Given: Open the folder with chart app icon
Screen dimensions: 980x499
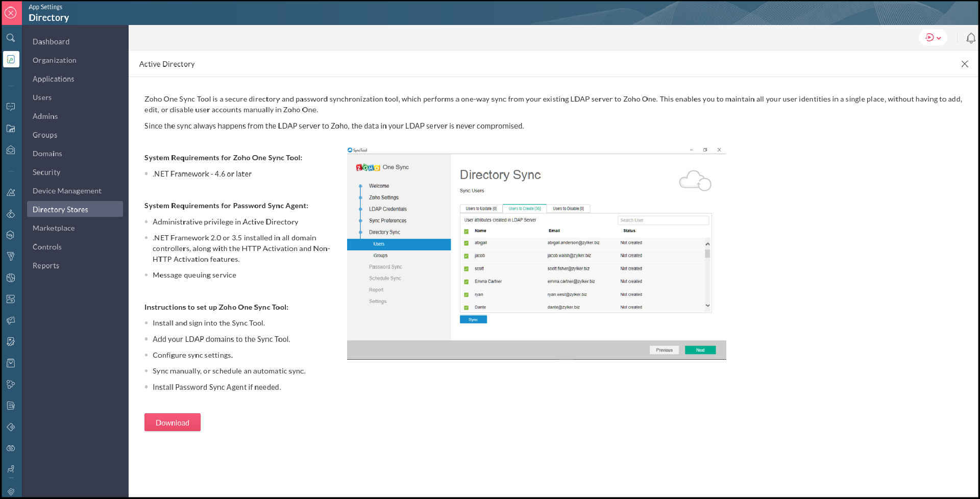Looking at the screenshot, I should point(11,129).
